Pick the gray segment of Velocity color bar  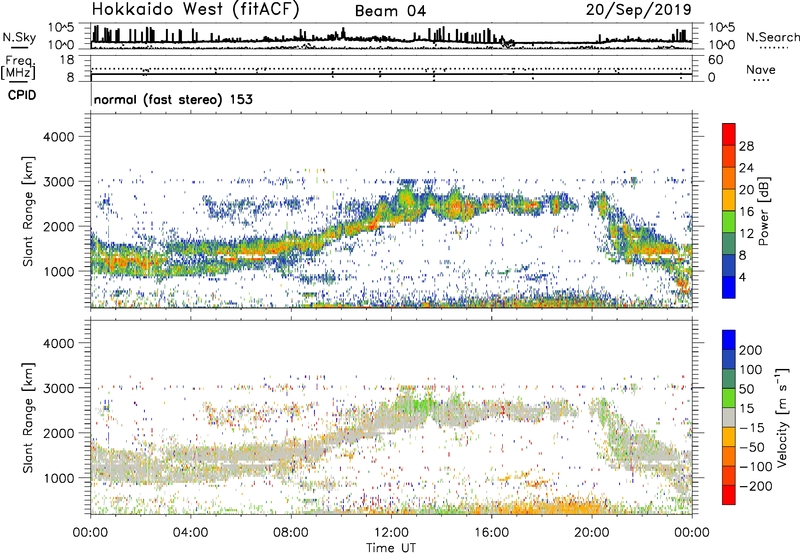coord(729,417)
